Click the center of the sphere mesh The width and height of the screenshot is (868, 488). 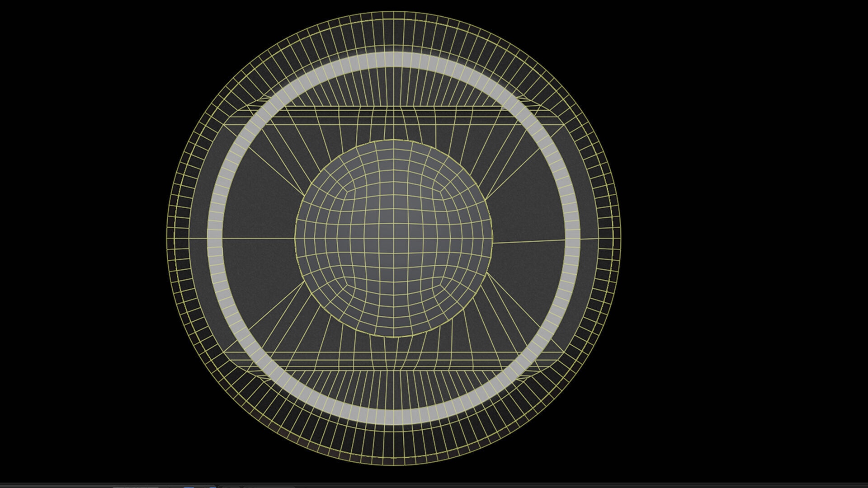coord(393,238)
